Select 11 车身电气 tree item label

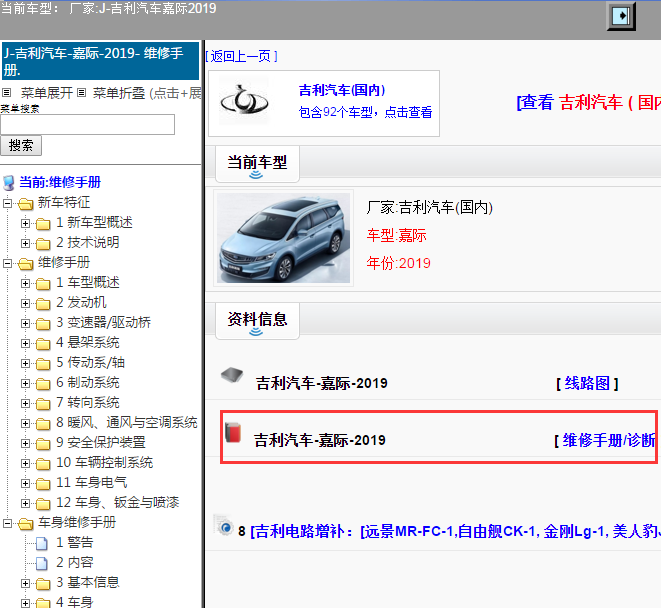pos(91,482)
